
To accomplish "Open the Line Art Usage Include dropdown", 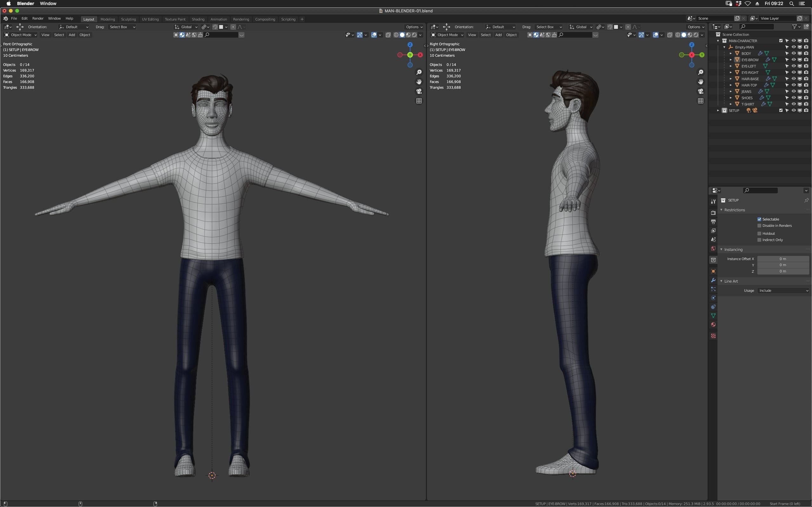I will point(783,291).
